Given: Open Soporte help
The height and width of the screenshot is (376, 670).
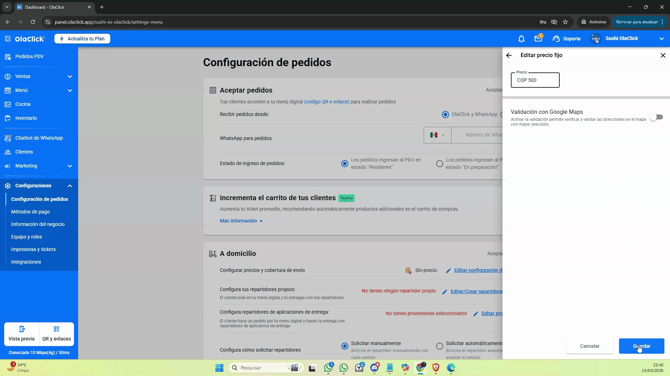Looking at the screenshot, I should click(x=567, y=39).
